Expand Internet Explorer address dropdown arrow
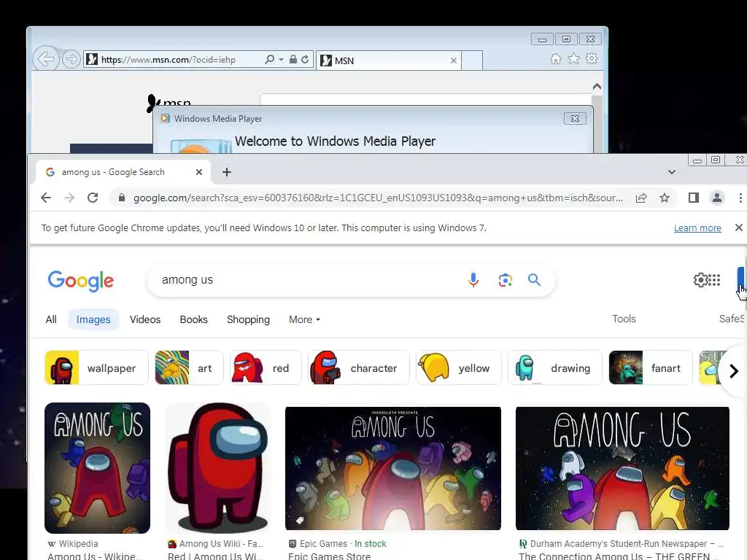Screen dimensions: 747x560 pyautogui.click(x=281, y=60)
